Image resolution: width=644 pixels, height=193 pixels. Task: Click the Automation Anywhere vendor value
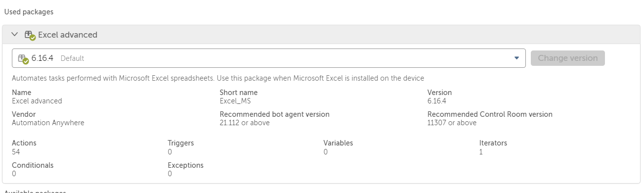48,123
